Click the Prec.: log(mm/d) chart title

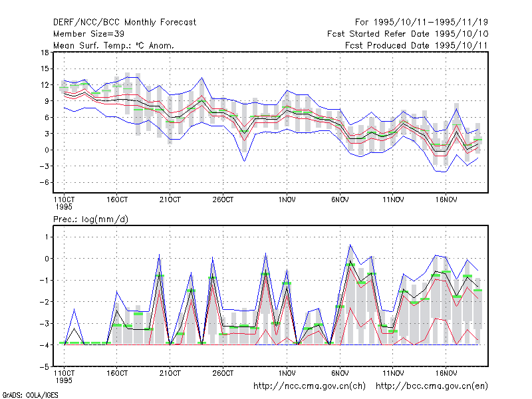click(90, 219)
